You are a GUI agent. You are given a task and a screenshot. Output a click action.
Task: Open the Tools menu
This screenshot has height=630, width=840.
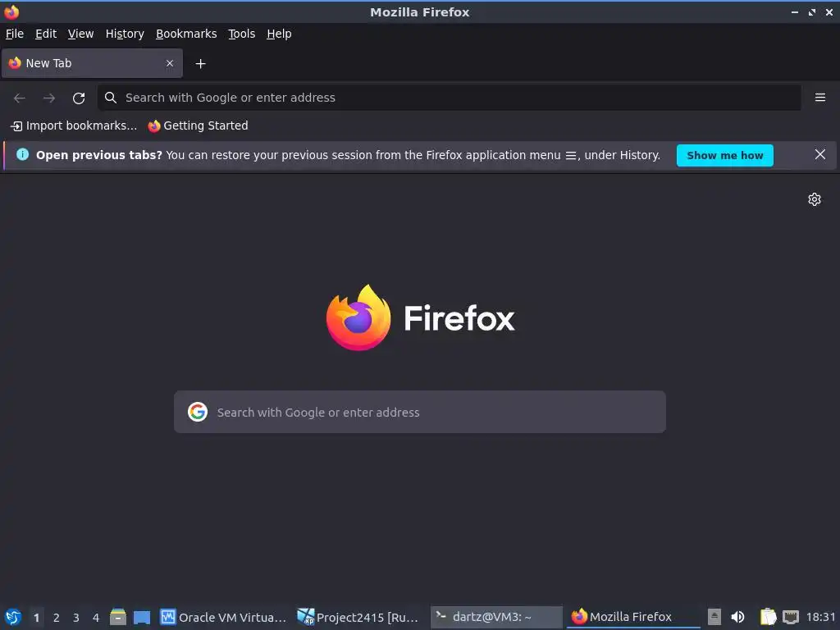[x=242, y=34]
